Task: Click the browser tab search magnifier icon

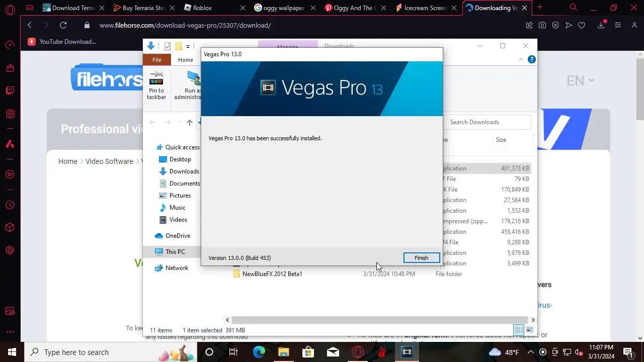Action: tap(574, 8)
